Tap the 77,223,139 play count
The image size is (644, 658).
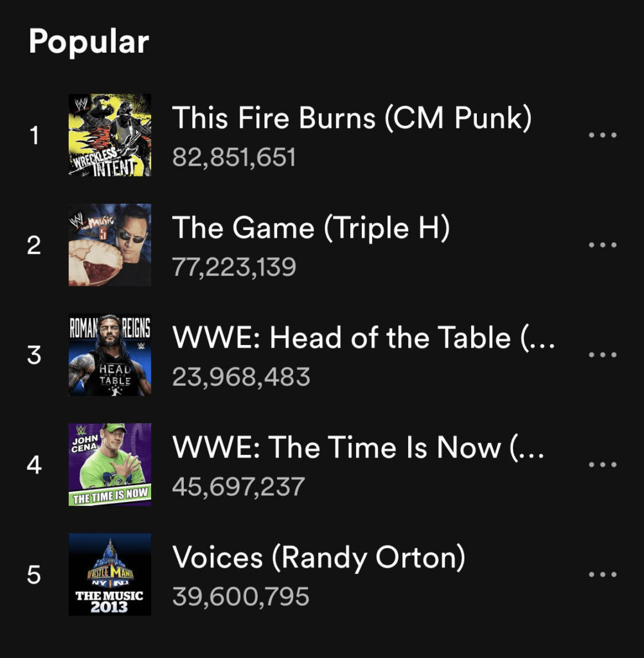click(234, 267)
